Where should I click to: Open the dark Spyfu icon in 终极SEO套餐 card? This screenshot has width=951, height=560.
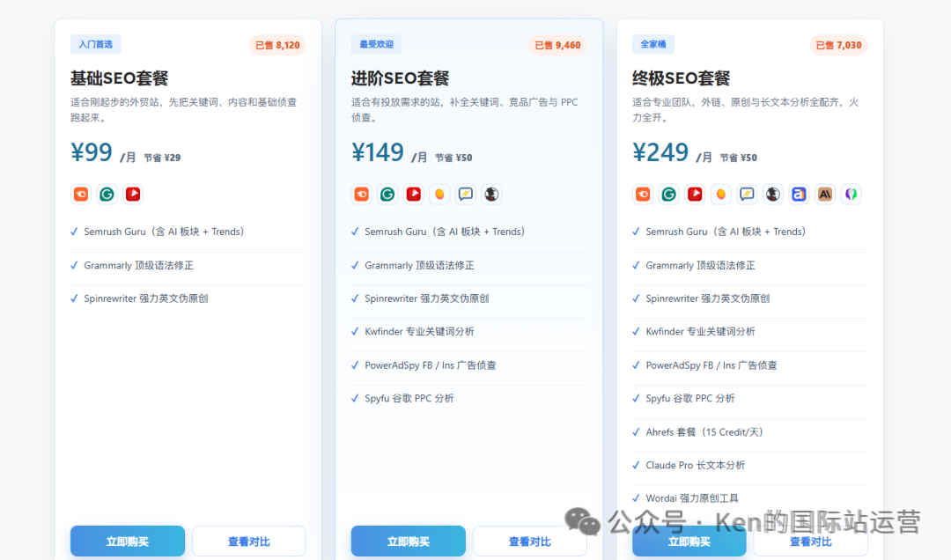(x=773, y=194)
